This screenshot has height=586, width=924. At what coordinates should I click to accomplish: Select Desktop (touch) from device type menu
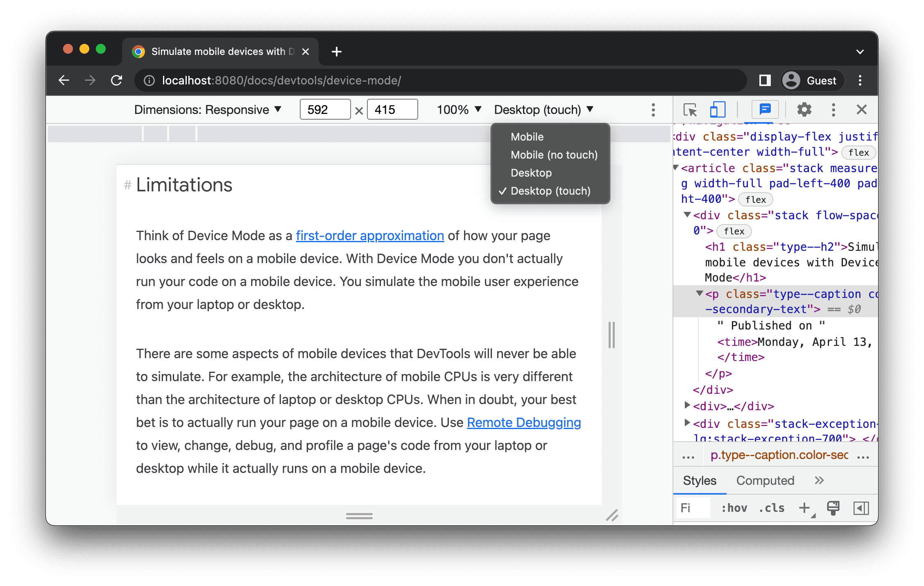tap(549, 191)
